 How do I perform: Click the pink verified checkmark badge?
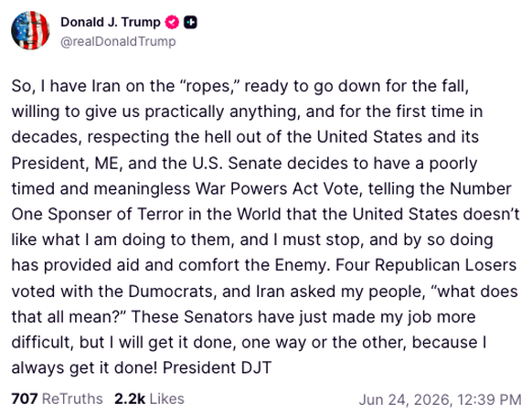[172, 23]
